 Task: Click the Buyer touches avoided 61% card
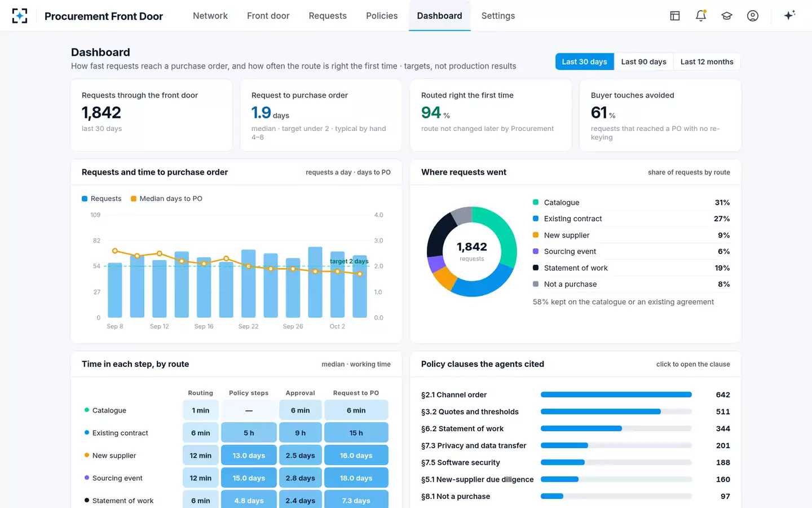coord(660,115)
